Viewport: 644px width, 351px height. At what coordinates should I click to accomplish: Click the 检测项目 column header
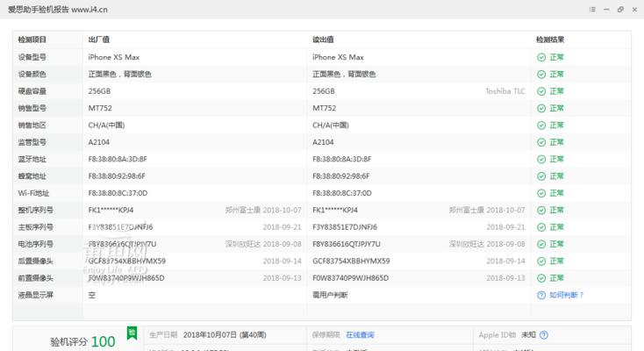pos(32,39)
